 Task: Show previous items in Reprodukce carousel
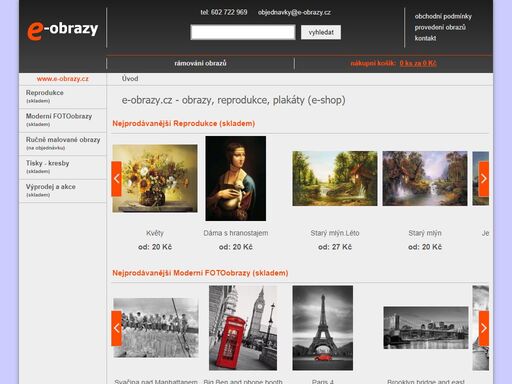tap(116, 179)
